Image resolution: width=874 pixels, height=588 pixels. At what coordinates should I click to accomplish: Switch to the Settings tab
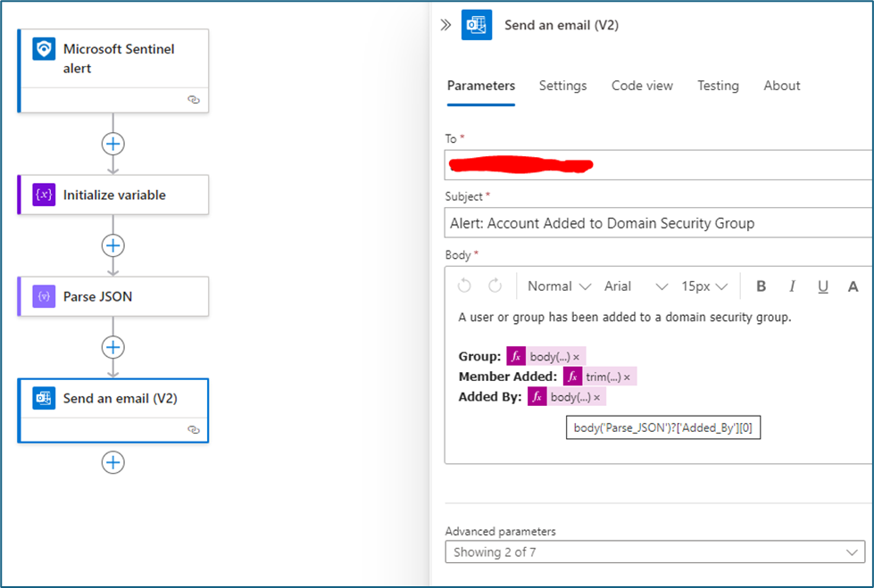click(562, 86)
